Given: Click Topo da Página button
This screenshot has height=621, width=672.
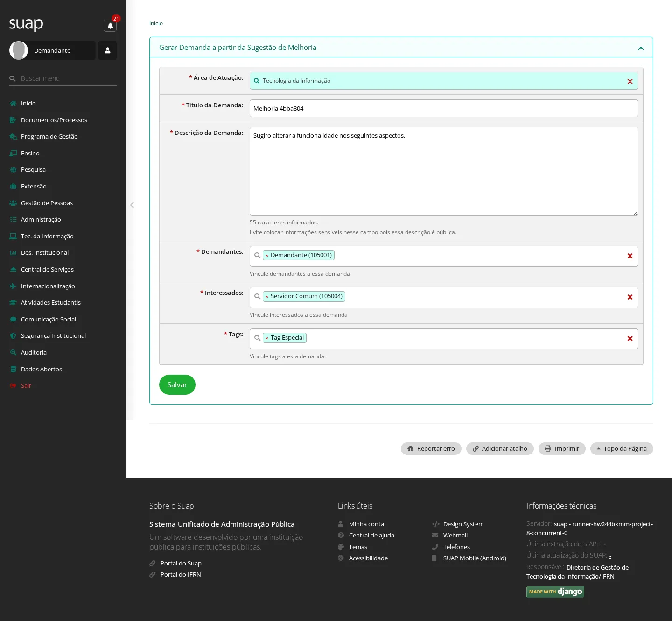Looking at the screenshot, I should click(x=622, y=448).
